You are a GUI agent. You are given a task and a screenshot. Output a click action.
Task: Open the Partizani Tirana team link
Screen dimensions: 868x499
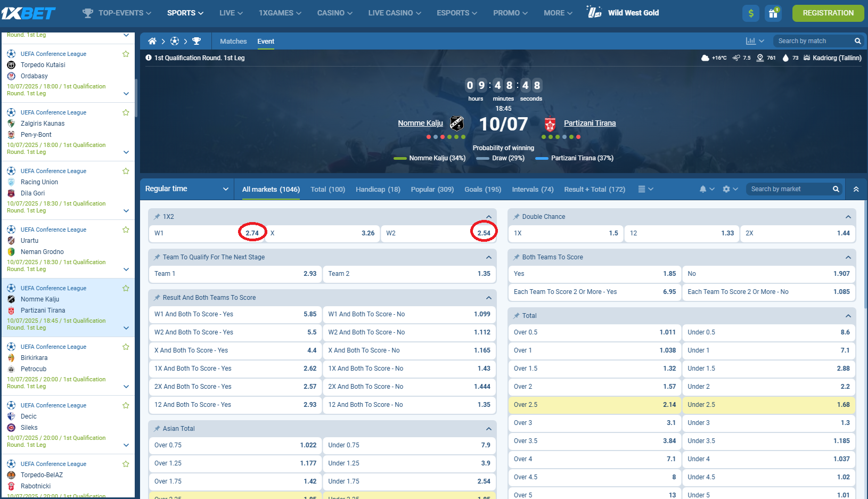(590, 123)
